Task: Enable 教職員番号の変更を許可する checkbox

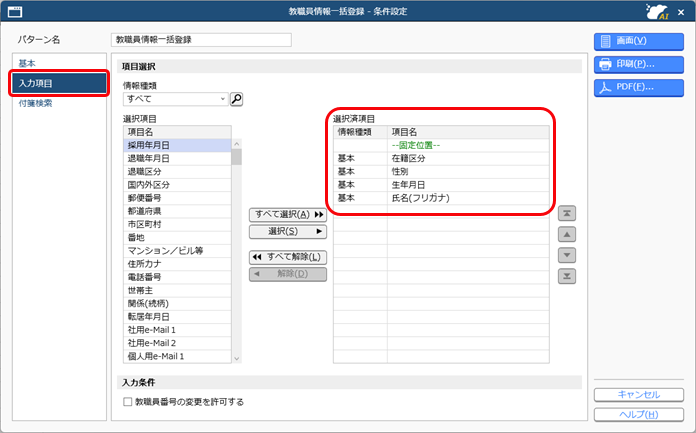Action: tap(128, 401)
